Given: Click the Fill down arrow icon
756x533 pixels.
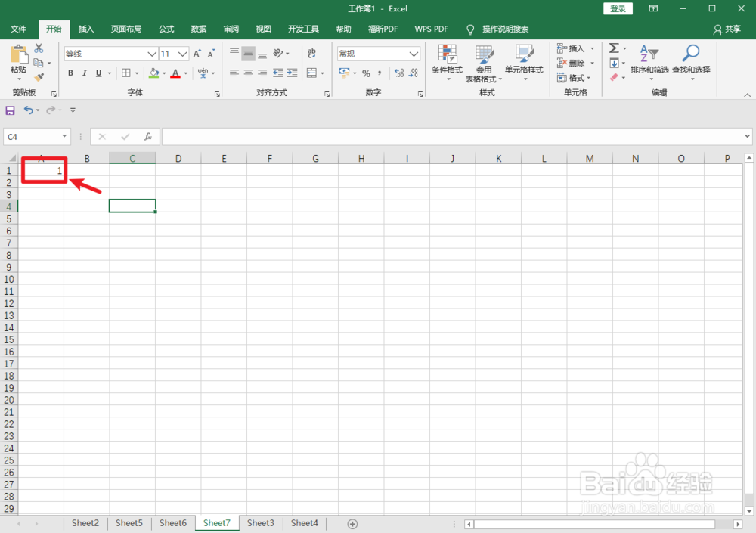Looking at the screenshot, I should pyautogui.click(x=614, y=64).
